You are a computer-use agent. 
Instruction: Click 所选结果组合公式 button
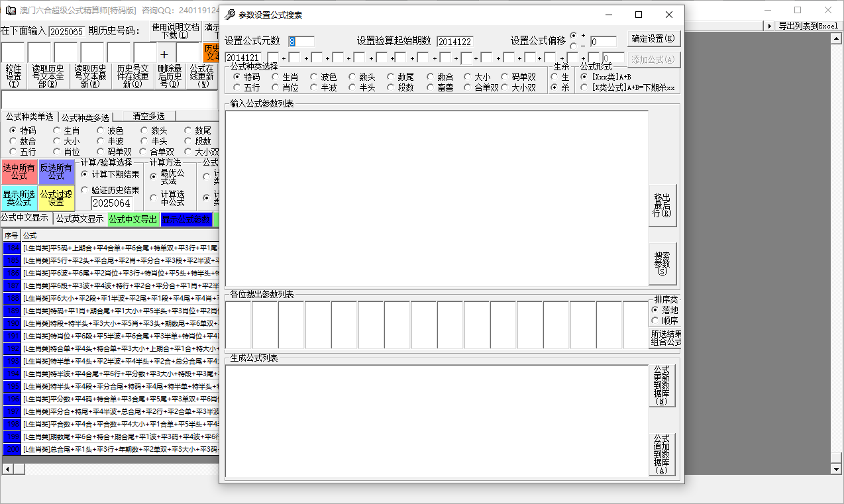[x=666, y=338]
